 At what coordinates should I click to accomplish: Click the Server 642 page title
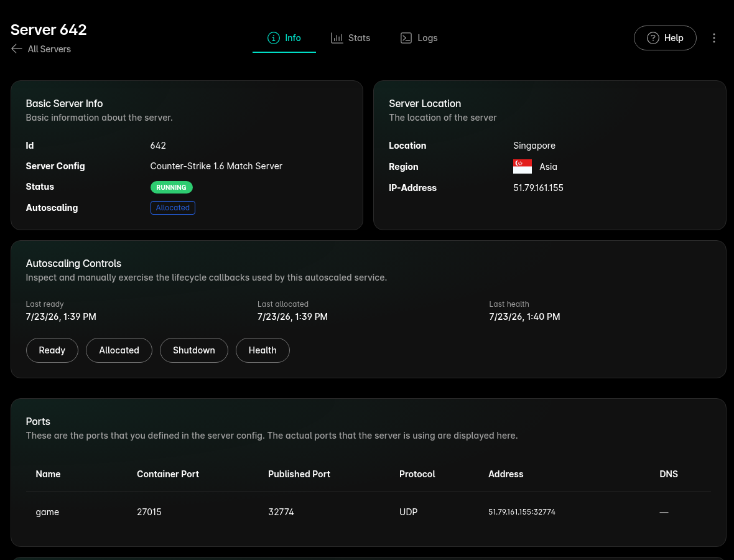pos(49,29)
